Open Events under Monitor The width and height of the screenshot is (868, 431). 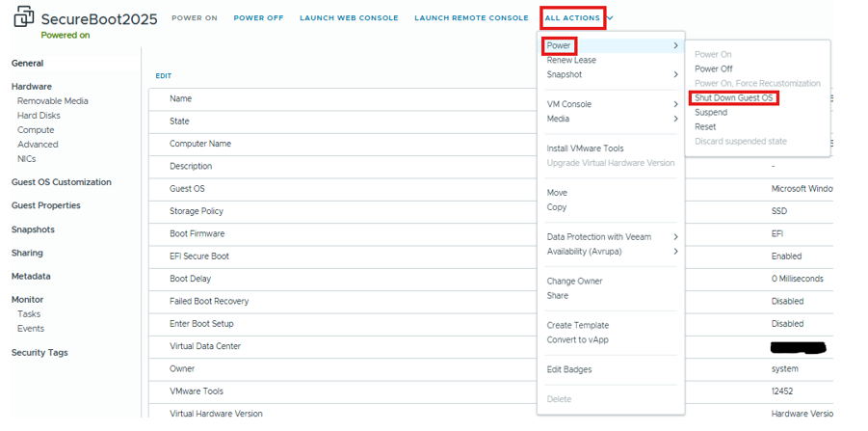[31, 328]
